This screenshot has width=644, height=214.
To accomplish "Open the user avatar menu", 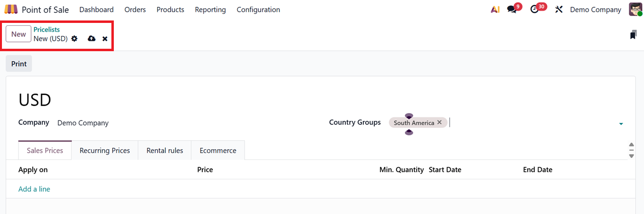I will point(635,9).
